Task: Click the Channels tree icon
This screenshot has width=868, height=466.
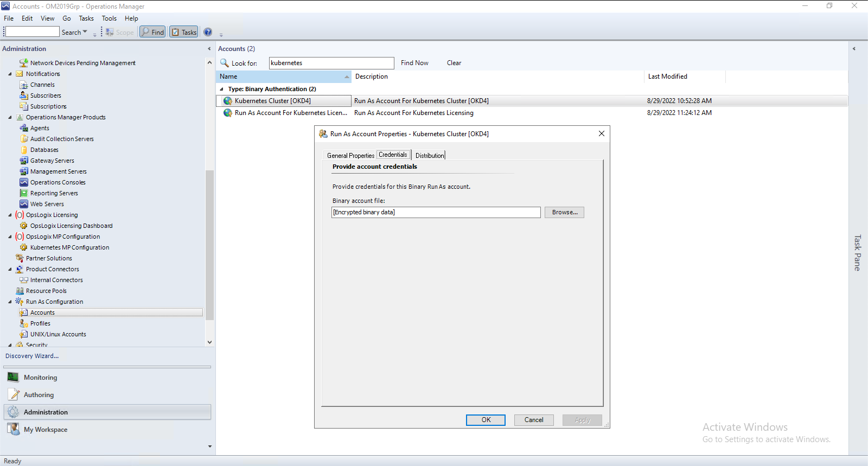Action: [24, 85]
